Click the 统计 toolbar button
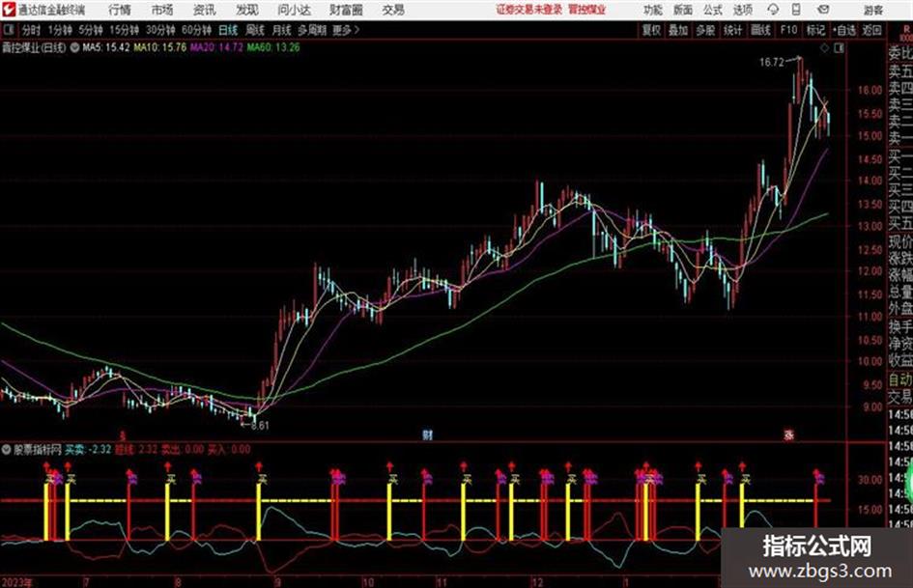The image size is (913, 588). 733,30
